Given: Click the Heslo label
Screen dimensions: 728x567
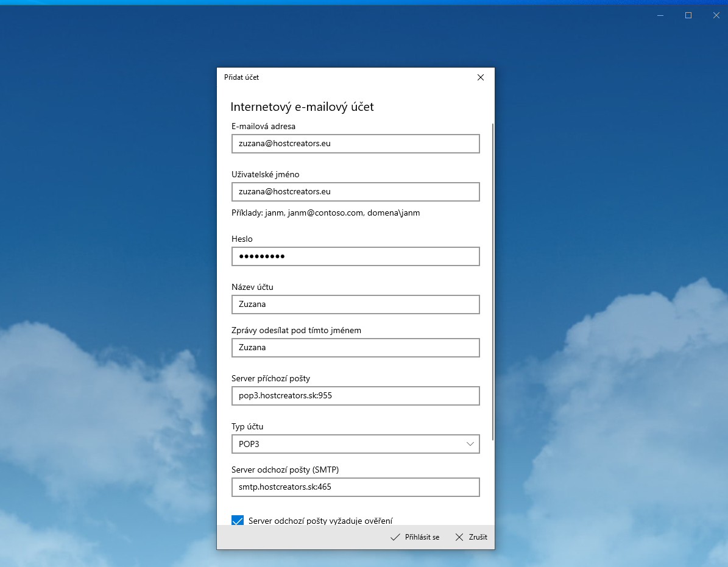Looking at the screenshot, I should click(x=242, y=239).
